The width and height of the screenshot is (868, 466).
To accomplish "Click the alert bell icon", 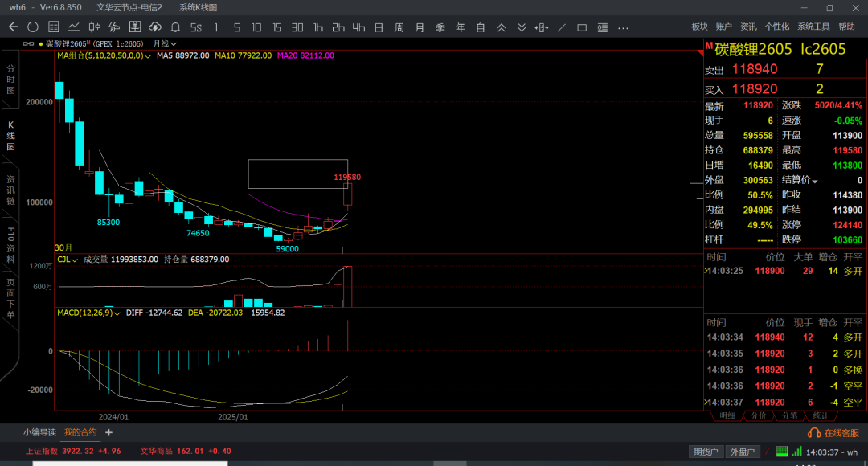I will (x=175, y=27).
